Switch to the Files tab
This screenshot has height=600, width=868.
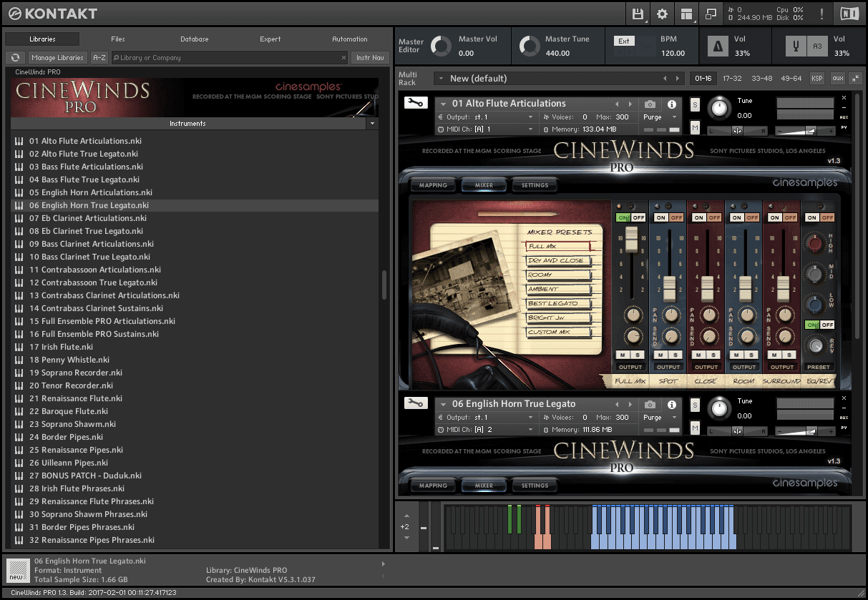pyautogui.click(x=118, y=39)
